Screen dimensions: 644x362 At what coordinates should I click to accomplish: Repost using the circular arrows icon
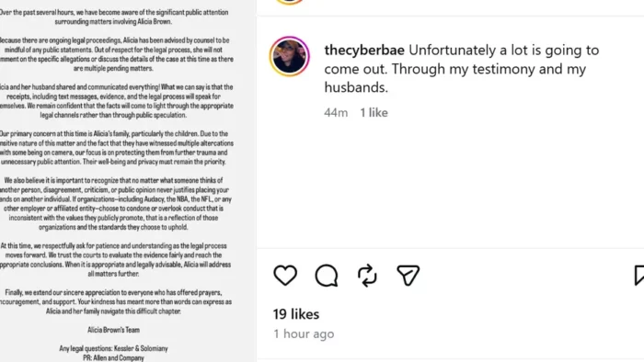367,275
